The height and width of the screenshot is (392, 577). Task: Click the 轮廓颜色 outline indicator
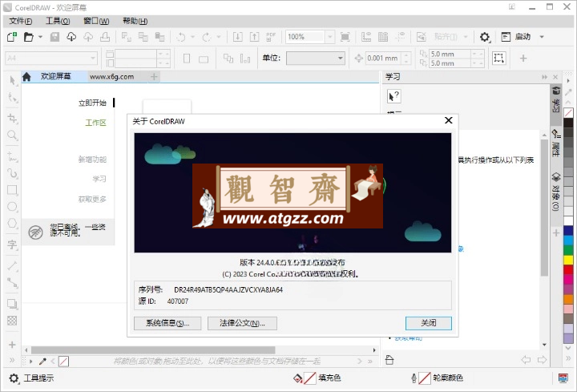pyautogui.click(x=437, y=378)
